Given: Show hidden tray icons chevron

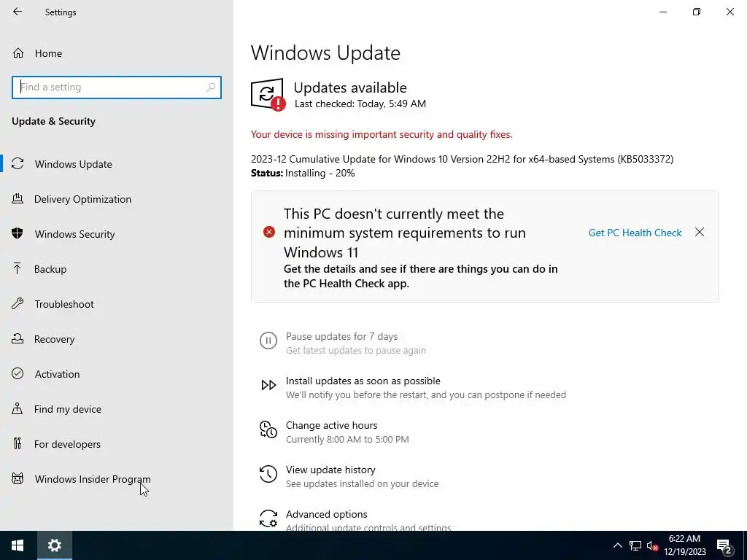Looking at the screenshot, I should pos(617,545).
